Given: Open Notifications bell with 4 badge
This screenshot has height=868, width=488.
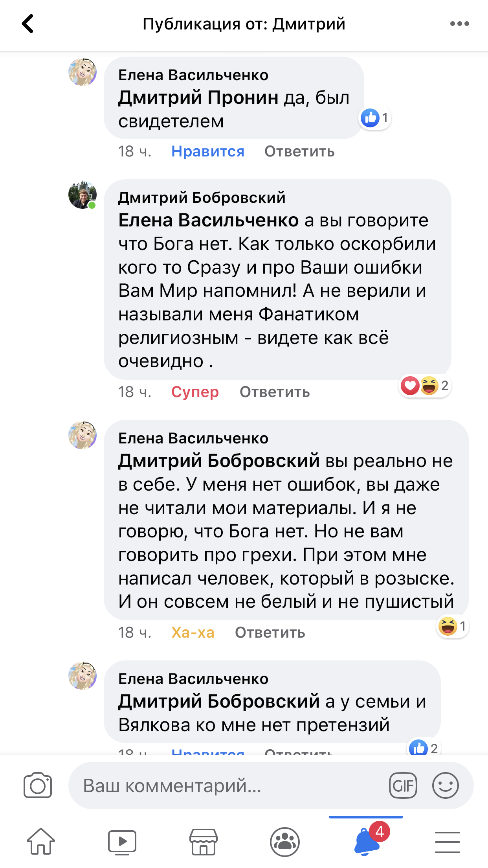Looking at the screenshot, I should coord(367,842).
